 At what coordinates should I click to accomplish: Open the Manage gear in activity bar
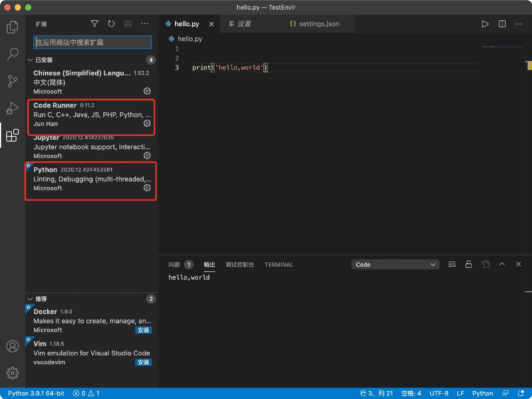pos(13,373)
